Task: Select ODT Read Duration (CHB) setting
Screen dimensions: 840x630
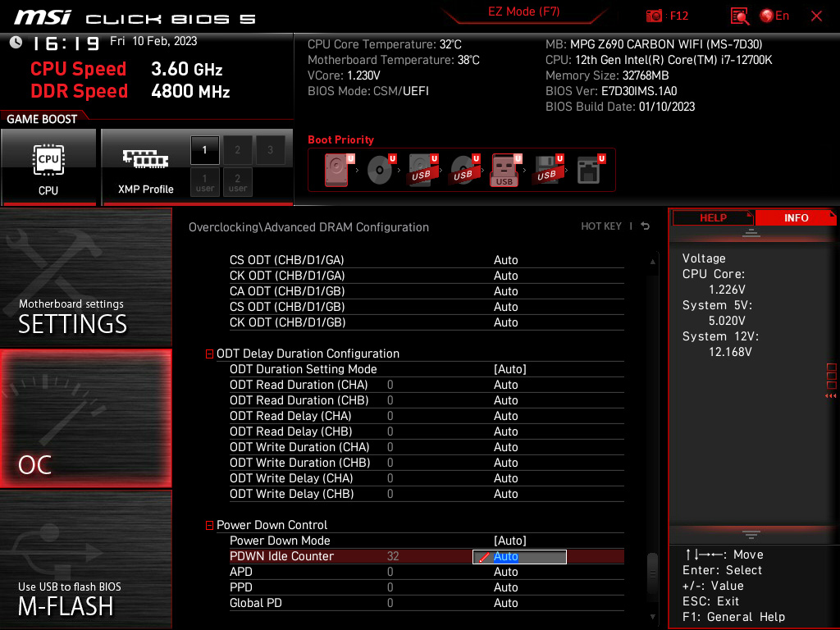Action: click(x=427, y=400)
